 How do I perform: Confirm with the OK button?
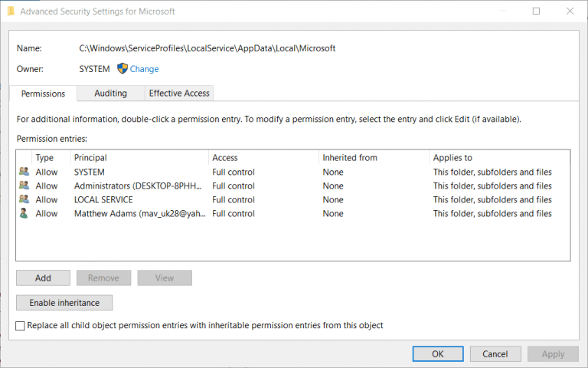click(438, 353)
